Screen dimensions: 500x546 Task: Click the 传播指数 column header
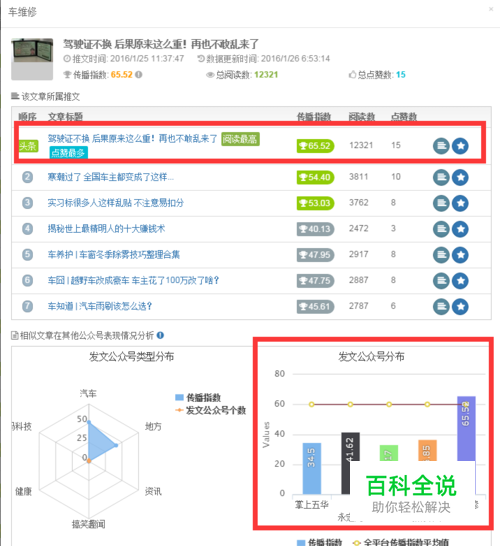pos(314,117)
